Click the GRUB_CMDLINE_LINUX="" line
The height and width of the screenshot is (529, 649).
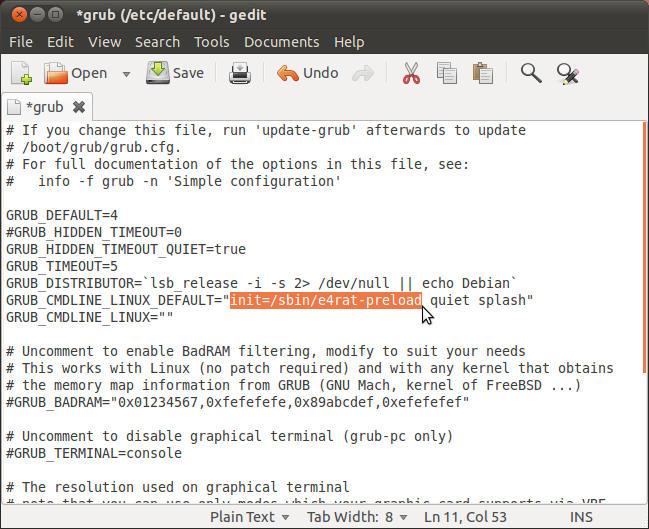[89, 317]
